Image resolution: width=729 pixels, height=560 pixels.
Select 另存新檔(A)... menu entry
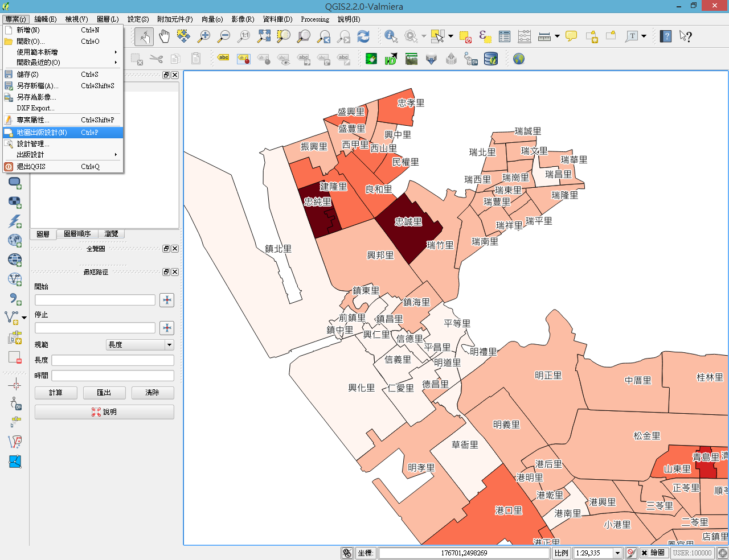coord(37,86)
